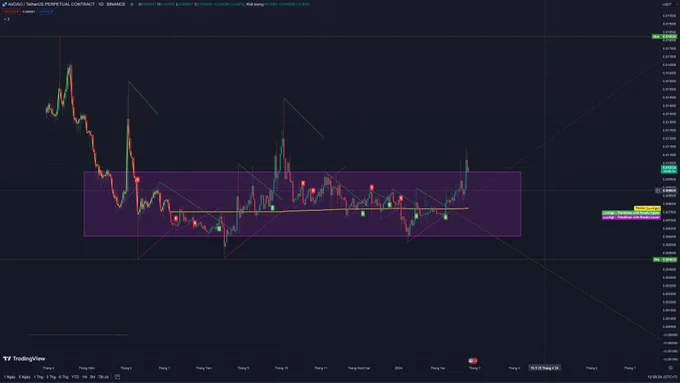
Task: Select the 1 Ngày time range
Action: (x=10, y=377)
